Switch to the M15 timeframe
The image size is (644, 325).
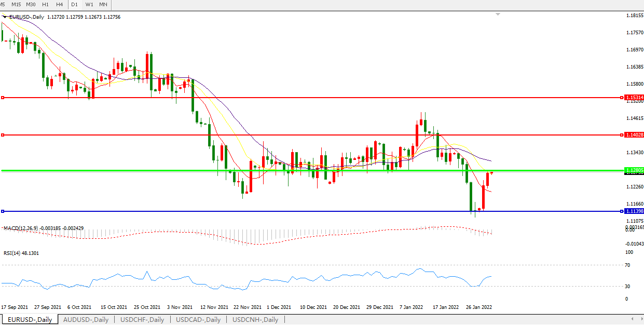point(16,5)
